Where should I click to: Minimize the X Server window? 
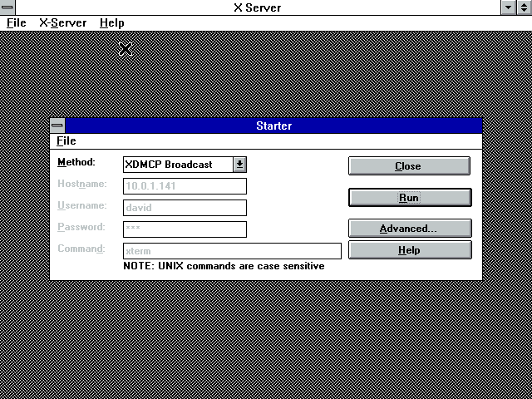509,7
